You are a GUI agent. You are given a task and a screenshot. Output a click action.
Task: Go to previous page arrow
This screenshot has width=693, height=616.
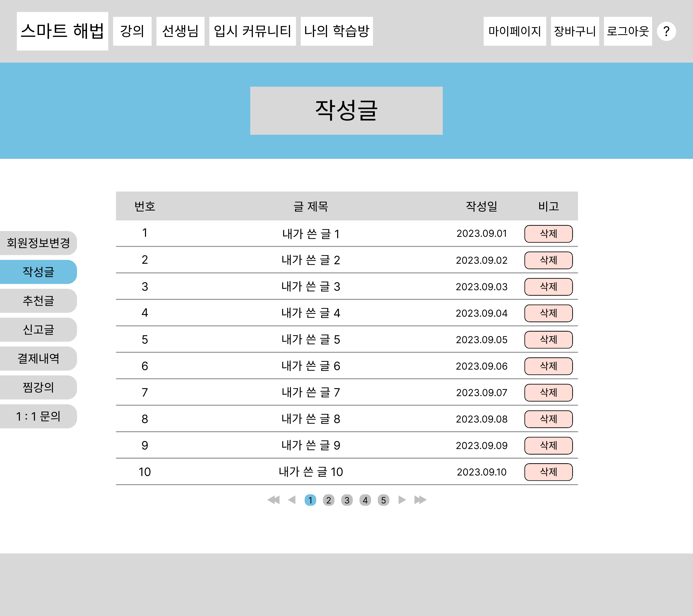[292, 500]
